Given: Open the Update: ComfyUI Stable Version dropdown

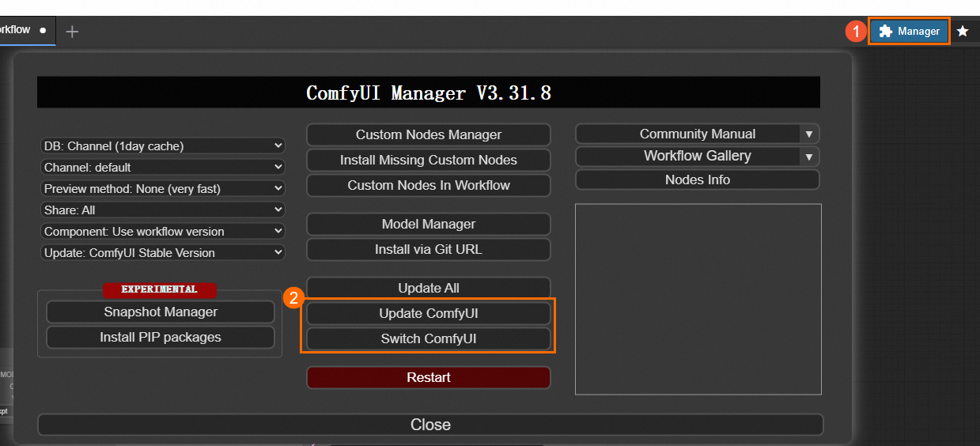Looking at the screenshot, I should tap(162, 252).
